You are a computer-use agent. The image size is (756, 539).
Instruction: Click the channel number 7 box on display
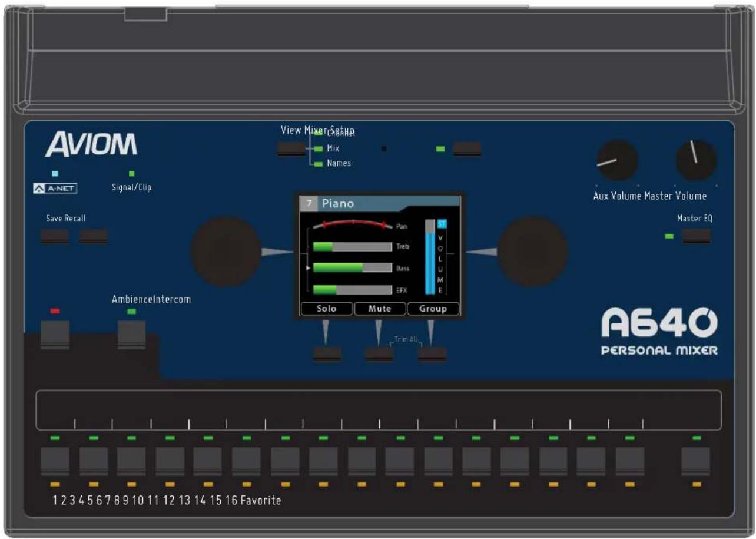click(309, 204)
